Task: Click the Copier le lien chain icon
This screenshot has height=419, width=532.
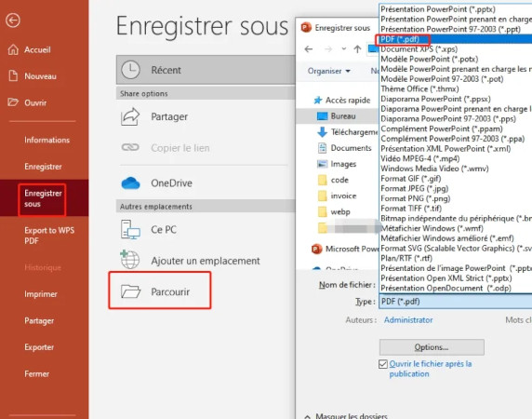Action: point(130,147)
